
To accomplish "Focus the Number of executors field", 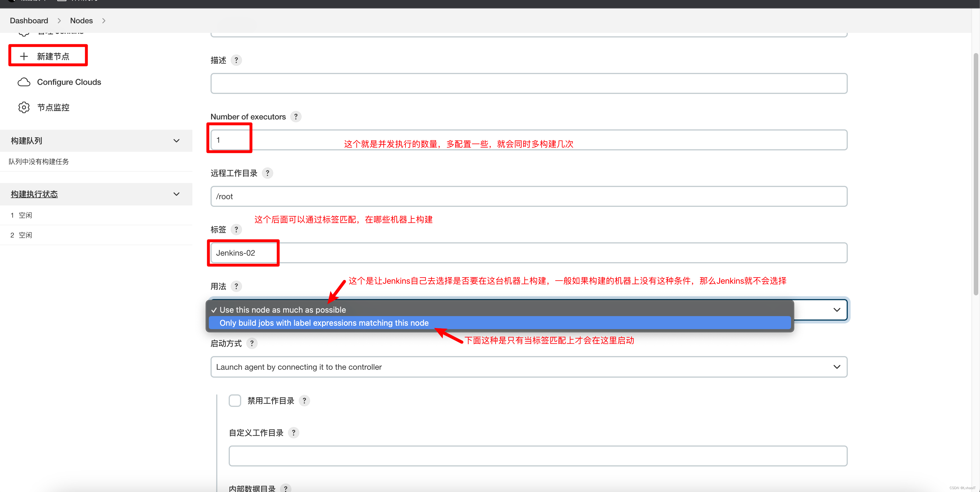I will click(529, 140).
